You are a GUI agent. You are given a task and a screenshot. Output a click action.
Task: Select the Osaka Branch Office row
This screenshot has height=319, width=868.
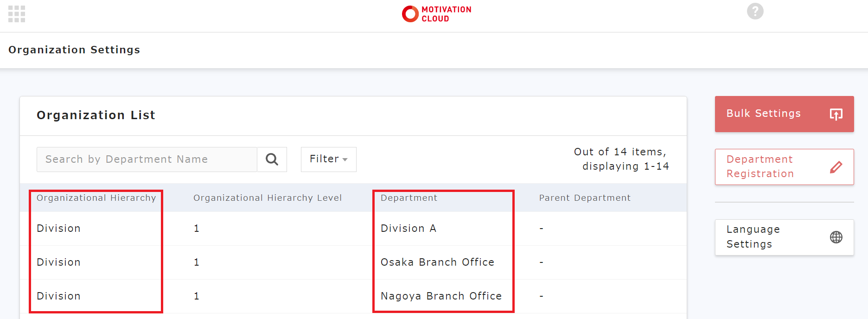pyautogui.click(x=353, y=262)
